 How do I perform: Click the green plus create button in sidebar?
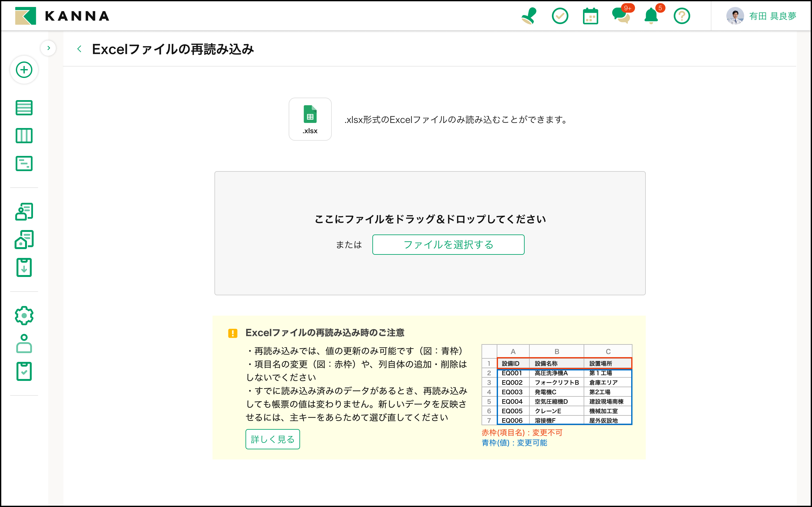[x=24, y=70]
